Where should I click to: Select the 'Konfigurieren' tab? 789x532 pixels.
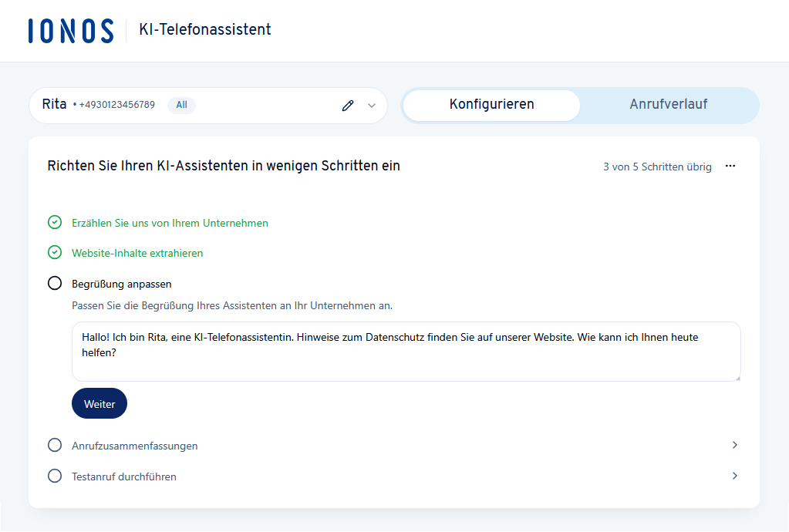[491, 105]
